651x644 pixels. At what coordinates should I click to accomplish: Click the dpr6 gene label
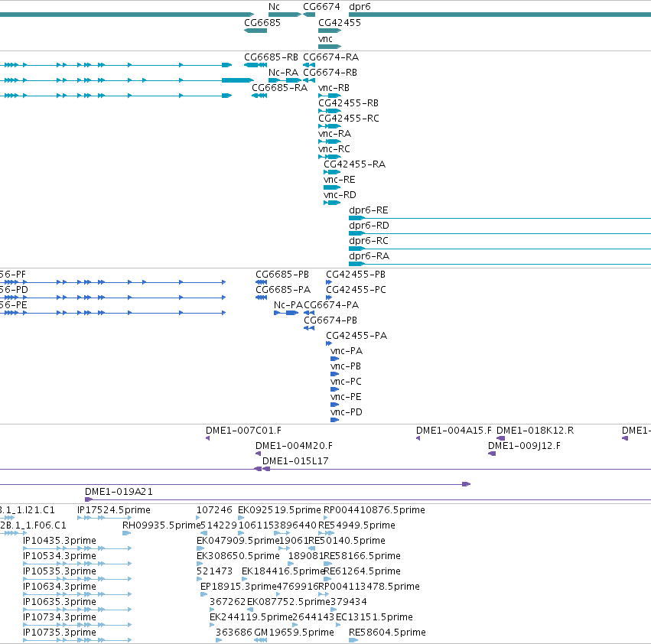tap(360, 7)
